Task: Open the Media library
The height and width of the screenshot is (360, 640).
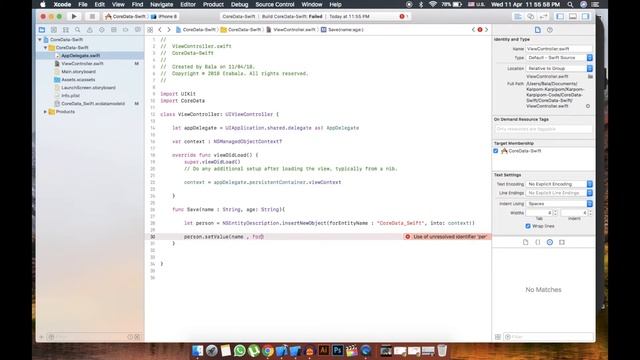Action: point(562,242)
